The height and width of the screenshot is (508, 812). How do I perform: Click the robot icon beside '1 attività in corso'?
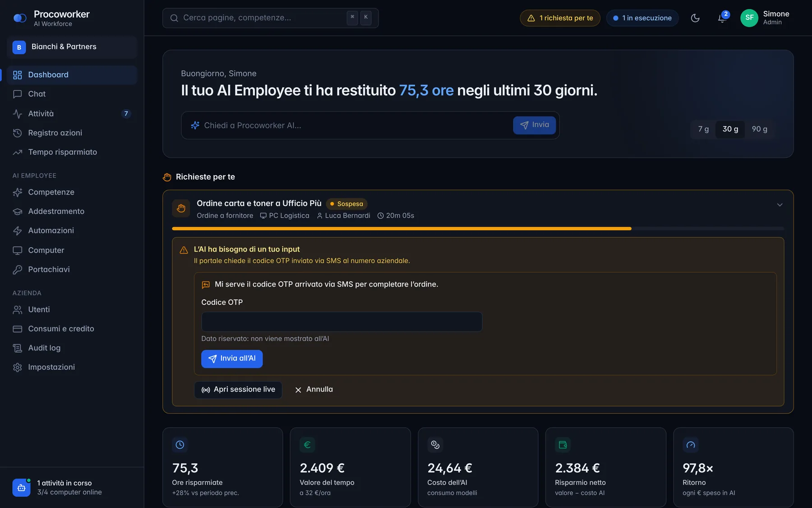pos(21,488)
